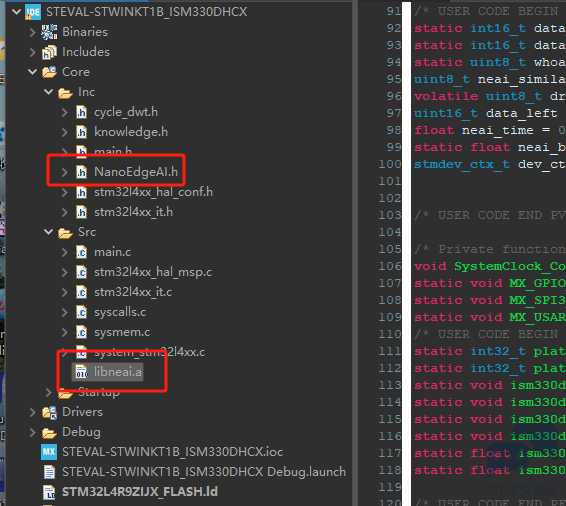Screen dimensions: 566x506
Task: Click the NanoEdgeAI.h header file icon
Action: pyautogui.click(x=82, y=172)
